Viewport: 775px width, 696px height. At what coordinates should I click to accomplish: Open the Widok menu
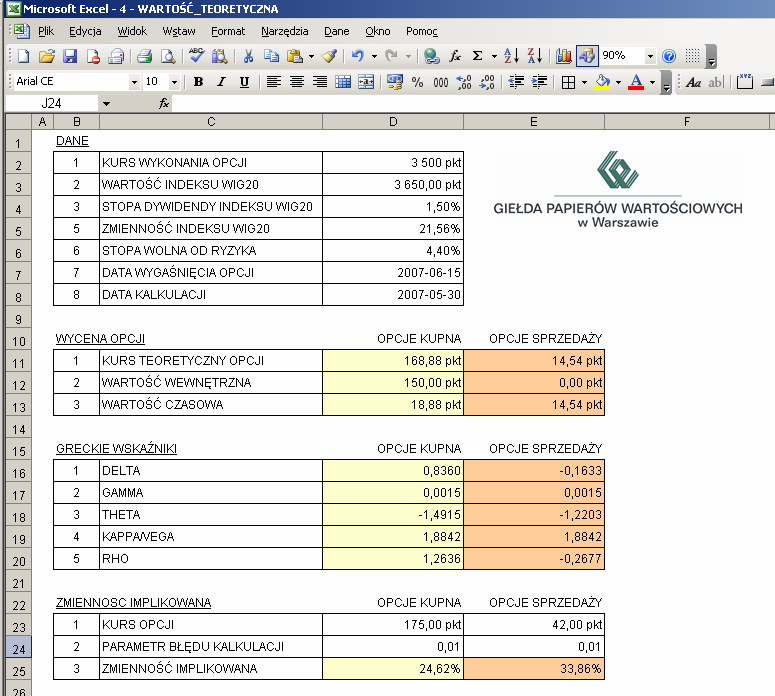(132, 31)
